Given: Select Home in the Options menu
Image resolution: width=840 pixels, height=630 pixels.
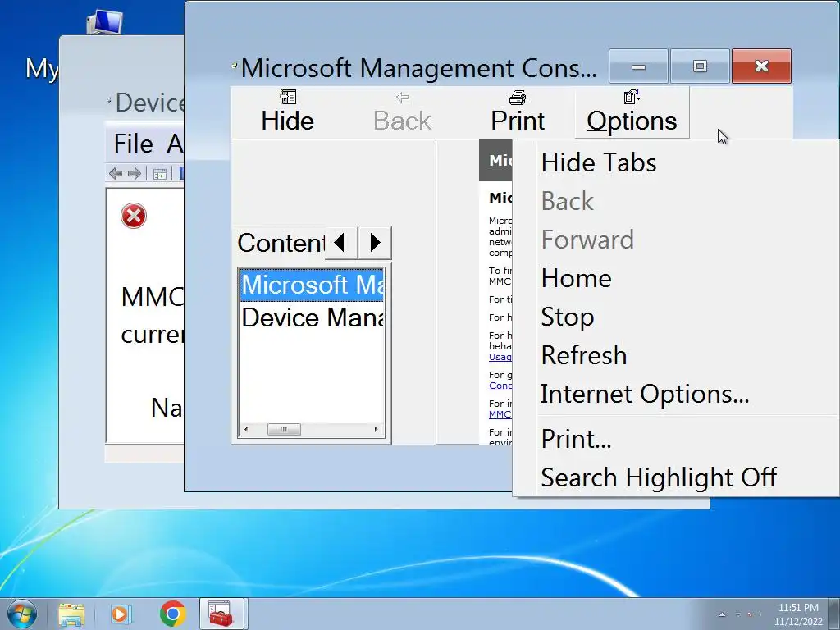Looking at the screenshot, I should pyautogui.click(x=576, y=278).
